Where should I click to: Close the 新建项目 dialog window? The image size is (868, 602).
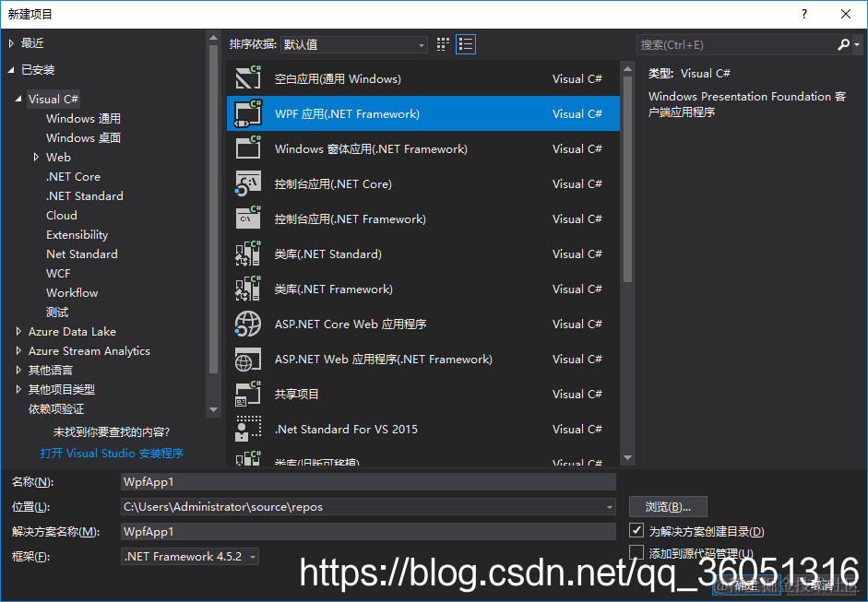click(846, 14)
